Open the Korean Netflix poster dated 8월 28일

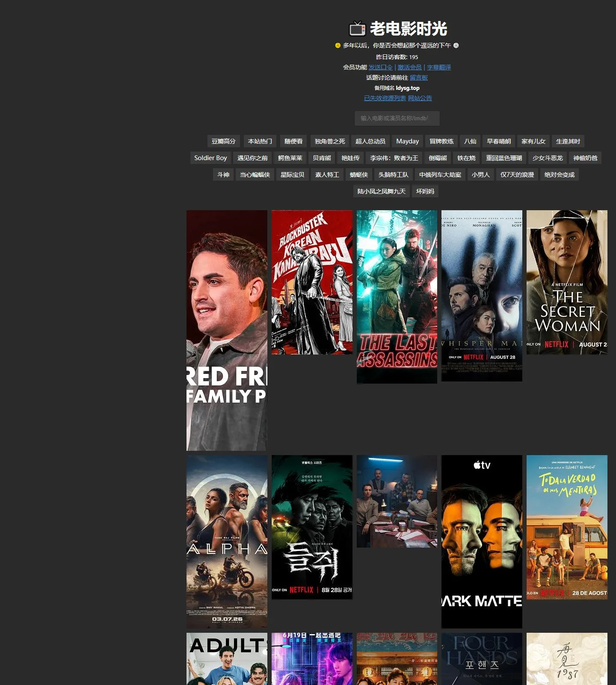tap(312, 527)
